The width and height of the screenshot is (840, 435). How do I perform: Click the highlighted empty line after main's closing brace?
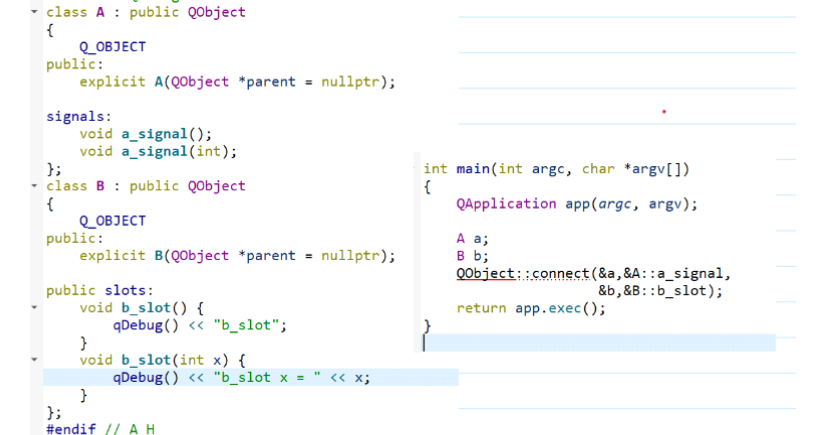(599, 343)
